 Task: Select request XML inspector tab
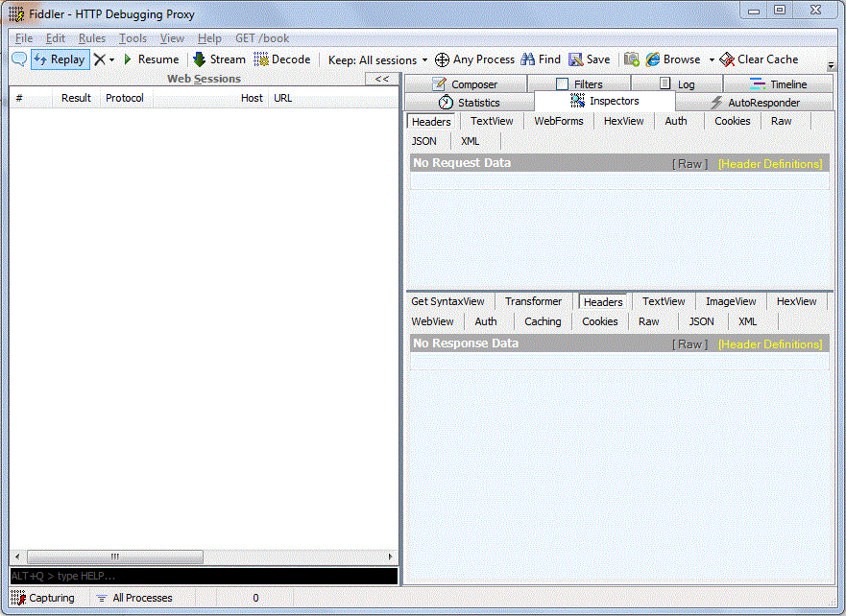470,141
